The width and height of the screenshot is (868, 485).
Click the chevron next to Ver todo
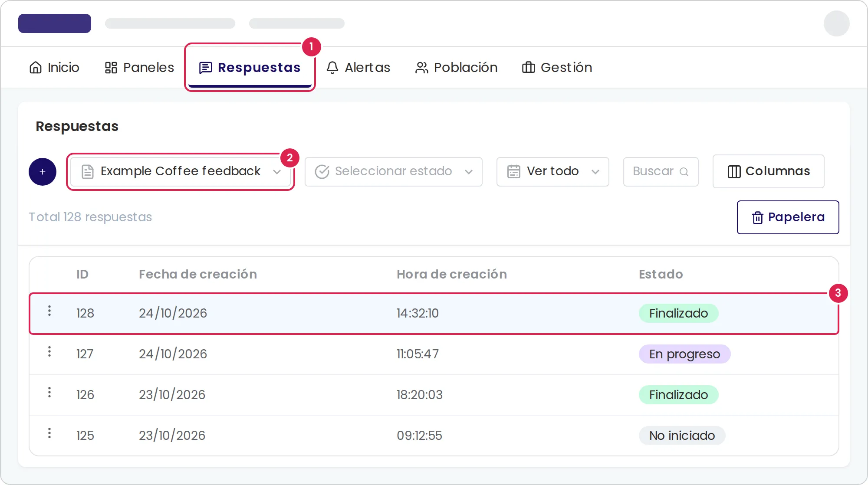[595, 172]
